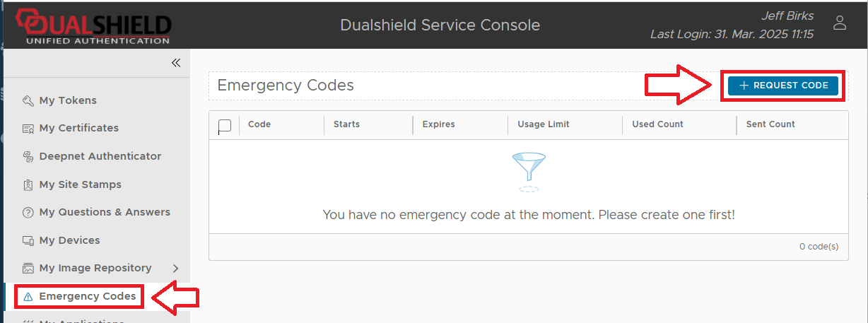The height and width of the screenshot is (323, 868).
Task: Click the My Devices icon
Action: point(28,241)
